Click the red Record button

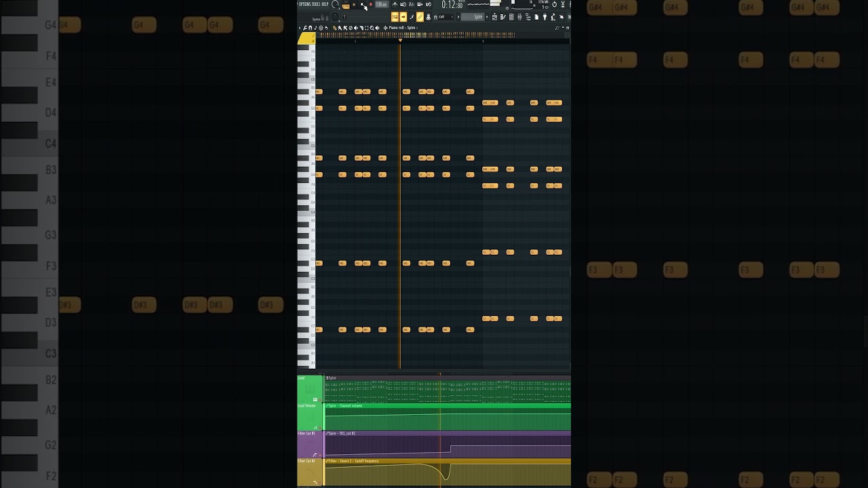point(370,4)
